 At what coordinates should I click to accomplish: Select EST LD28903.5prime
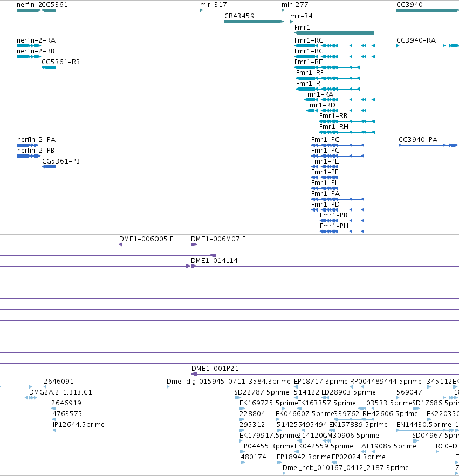pos(325,398)
